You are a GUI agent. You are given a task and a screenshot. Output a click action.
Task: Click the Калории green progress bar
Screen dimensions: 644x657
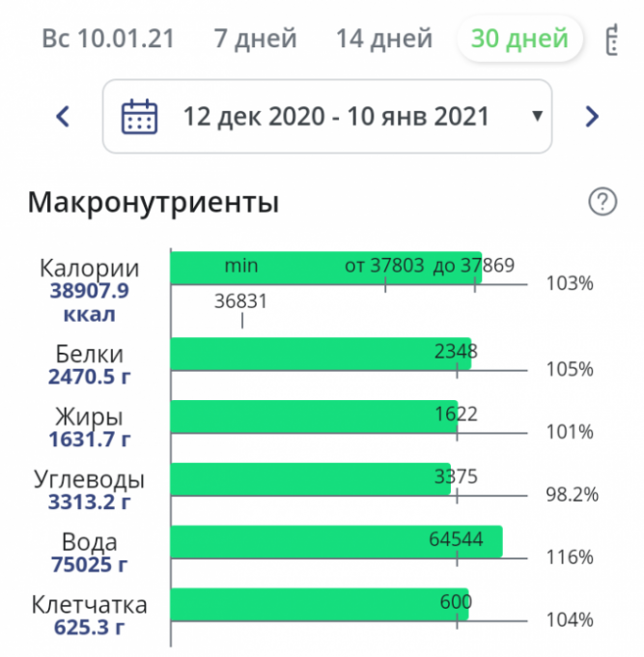[x=290, y=267]
